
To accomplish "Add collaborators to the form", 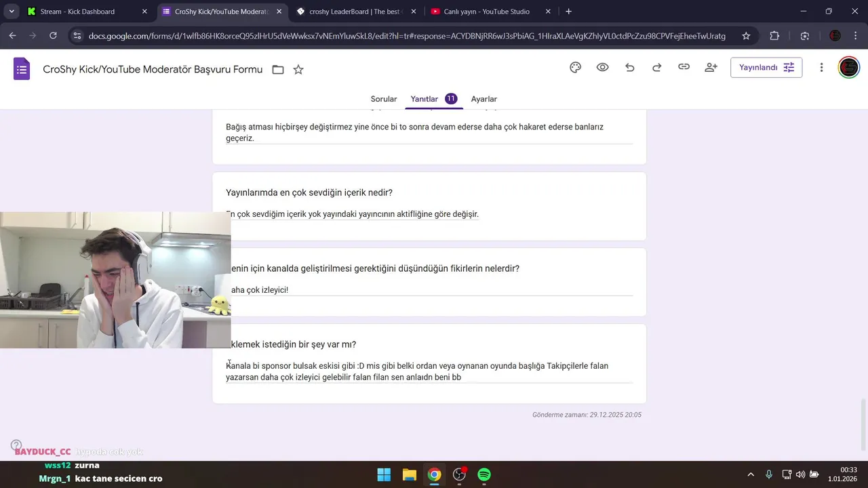I will click(711, 67).
